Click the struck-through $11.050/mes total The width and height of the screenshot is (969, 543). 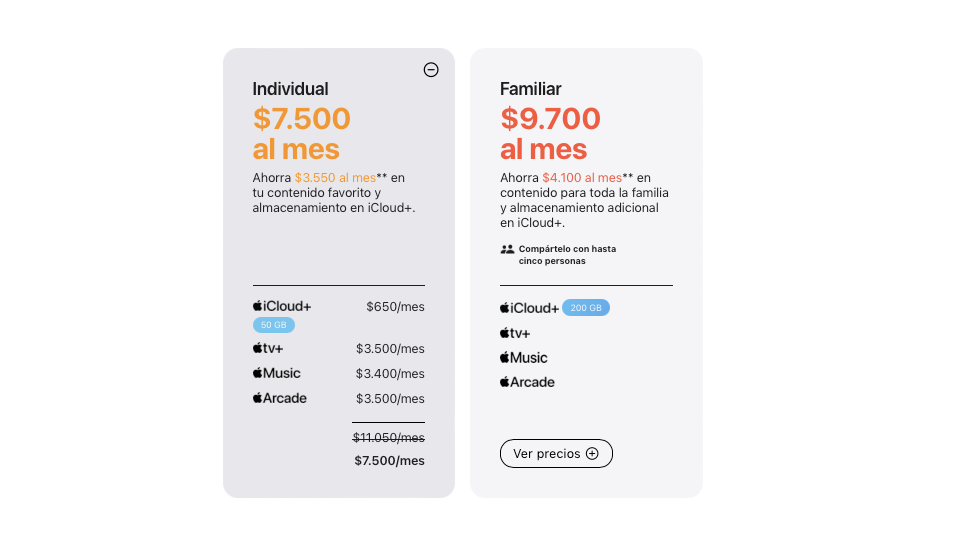389,438
